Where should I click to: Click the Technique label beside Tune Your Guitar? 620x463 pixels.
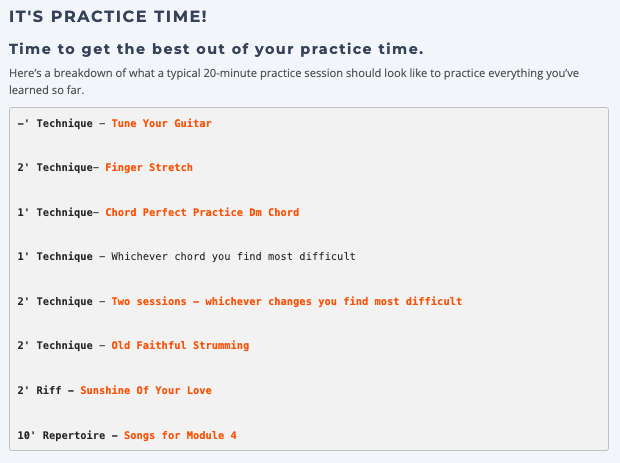click(64, 123)
